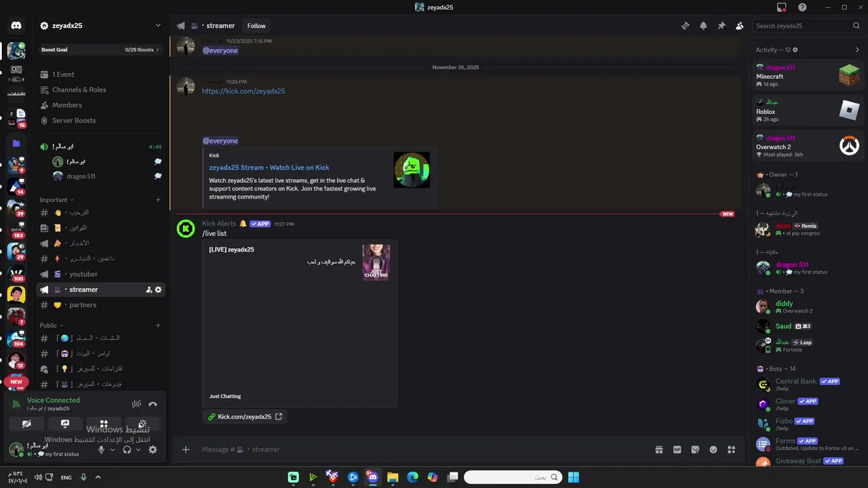This screenshot has height=488, width=868.
Task: Open Discord direct messages home icon
Action: [x=16, y=26]
